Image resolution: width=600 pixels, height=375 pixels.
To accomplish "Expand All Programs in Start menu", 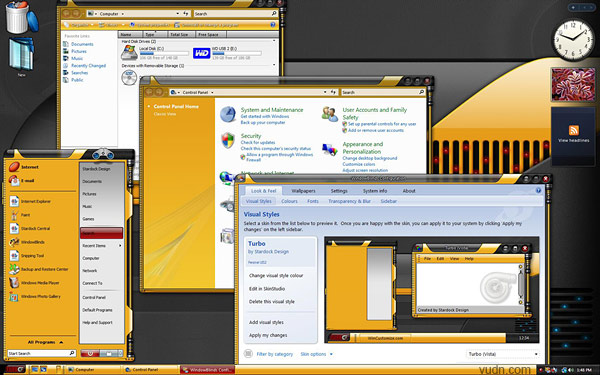I will (45, 342).
